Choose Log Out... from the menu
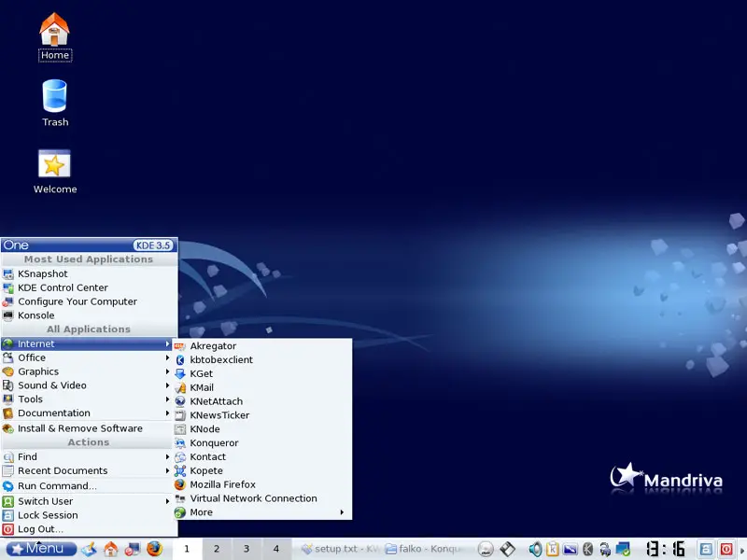 coord(87,529)
